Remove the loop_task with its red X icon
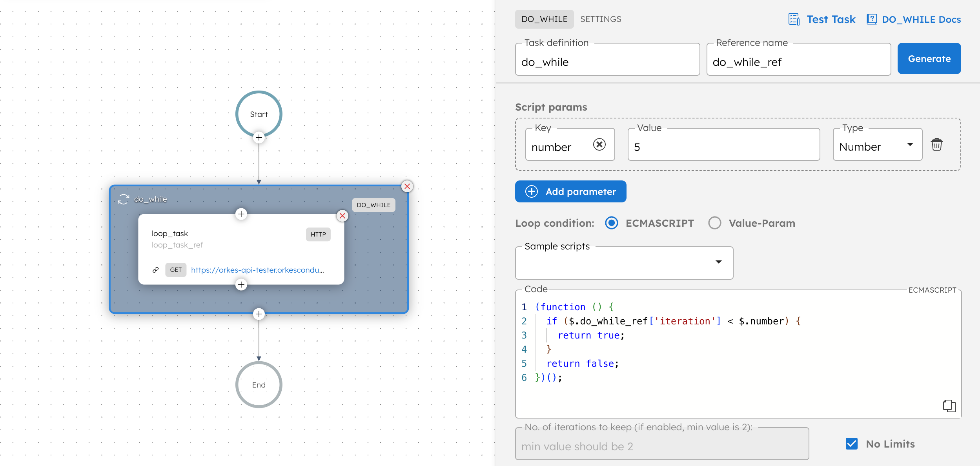Viewport: 980px width, 466px height. click(342, 216)
